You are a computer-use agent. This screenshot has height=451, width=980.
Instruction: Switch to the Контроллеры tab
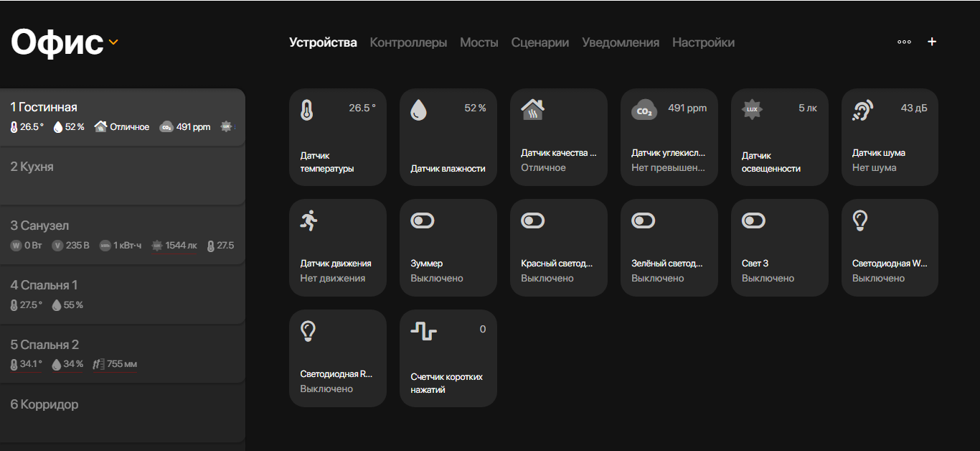[x=408, y=42]
